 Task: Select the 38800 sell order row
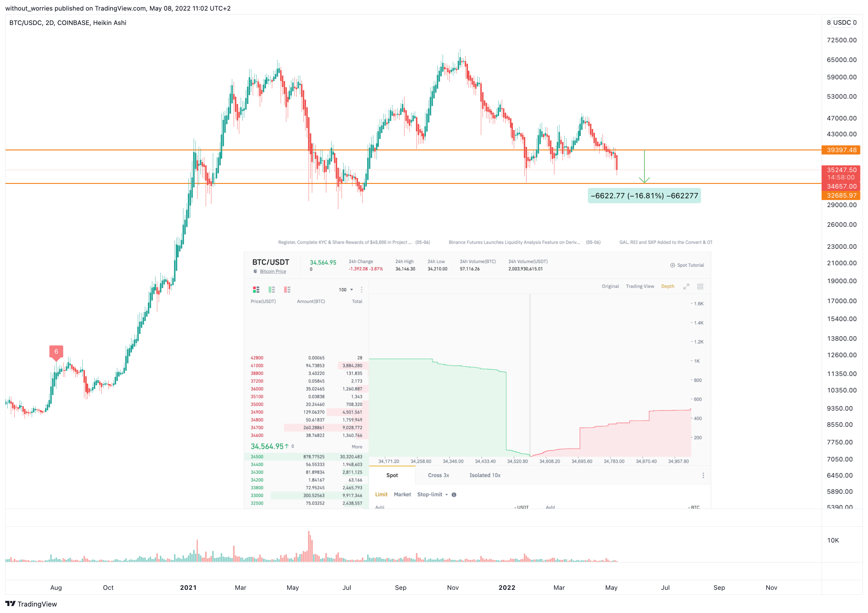tap(306, 373)
